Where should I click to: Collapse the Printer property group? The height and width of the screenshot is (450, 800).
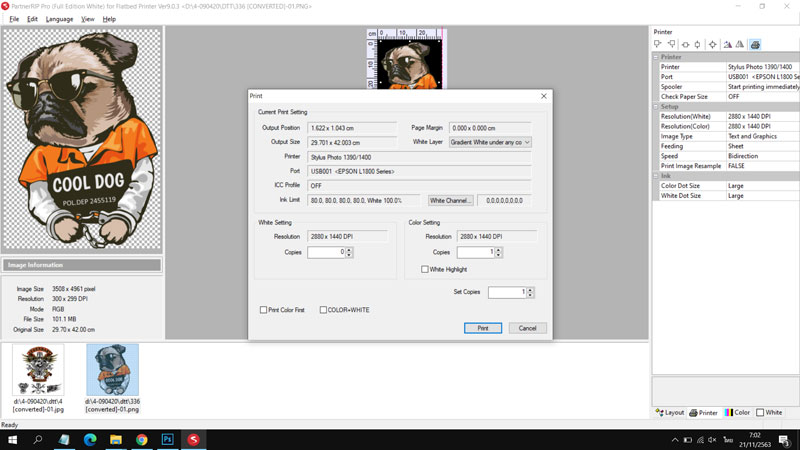pos(656,57)
